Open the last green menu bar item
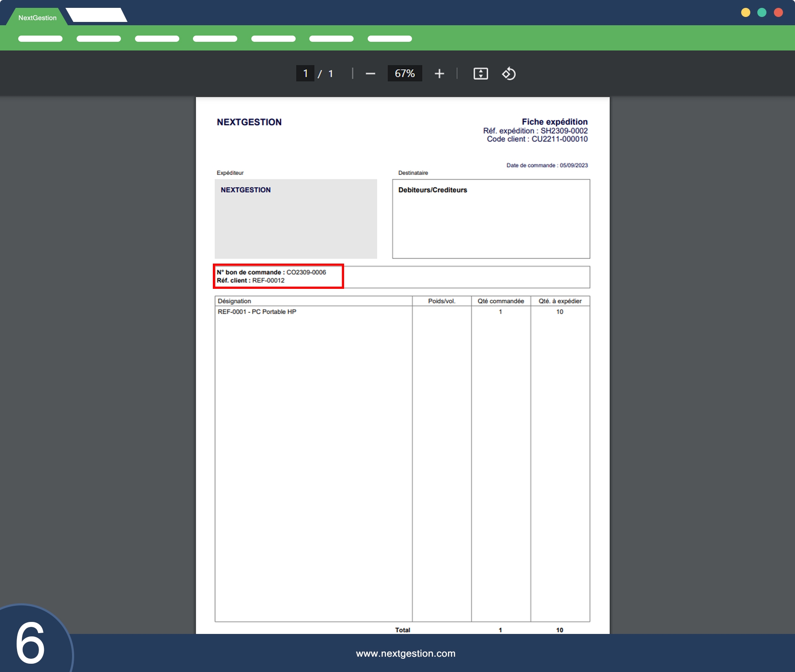Viewport: 795px width, 672px height. [390, 39]
